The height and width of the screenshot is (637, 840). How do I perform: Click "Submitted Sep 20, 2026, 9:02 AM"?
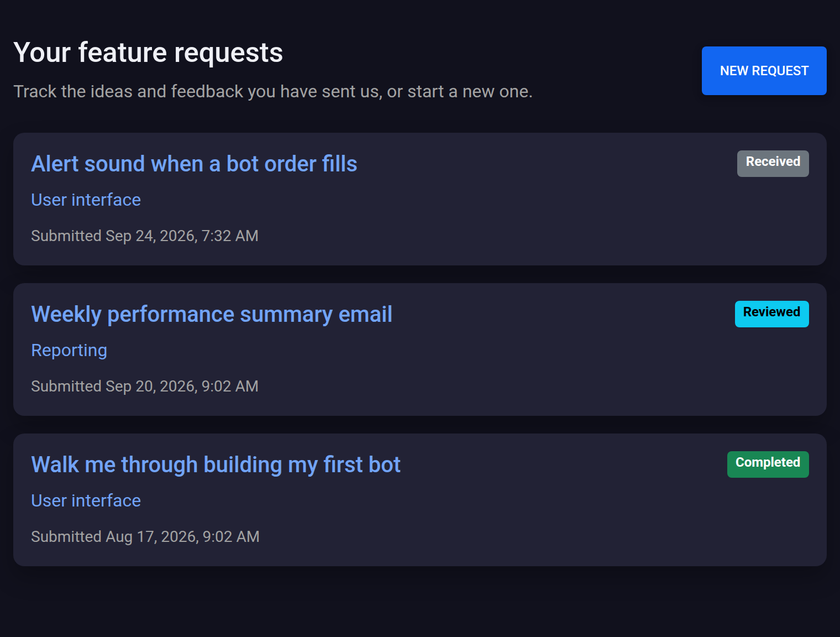(x=145, y=386)
